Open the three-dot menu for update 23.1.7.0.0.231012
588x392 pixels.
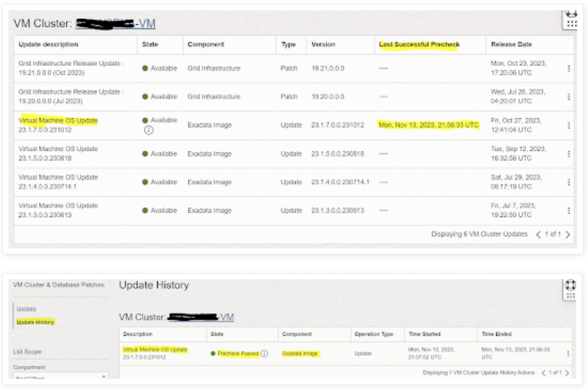tap(568, 125)
